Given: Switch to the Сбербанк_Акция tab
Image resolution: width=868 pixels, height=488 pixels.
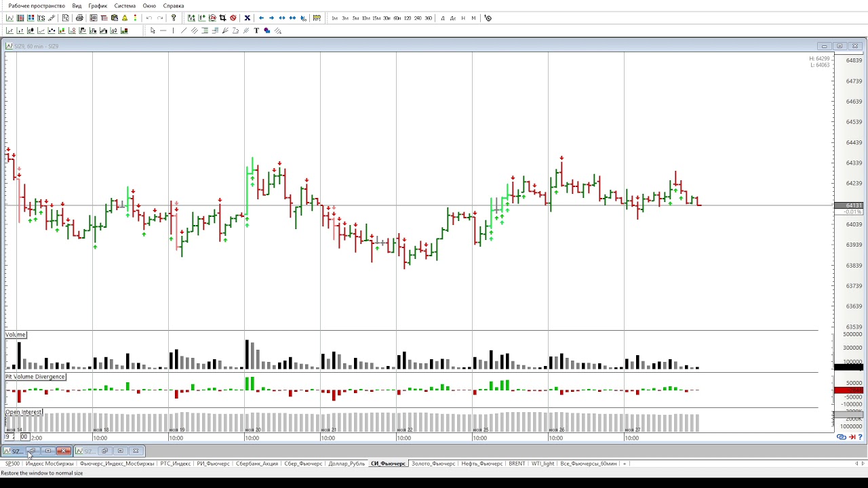Looking at the screenshot, I should click(x=257, y=464).
